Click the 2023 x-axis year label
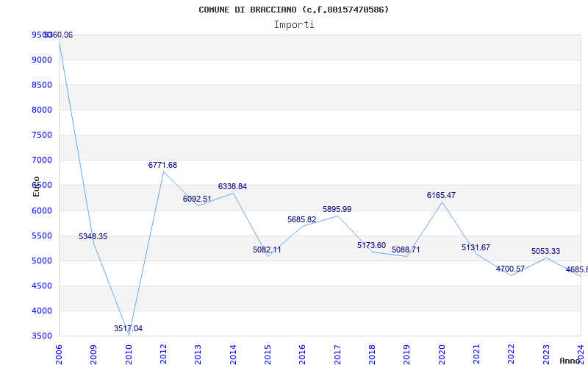588x368 pixels. [x=546, y=355]
